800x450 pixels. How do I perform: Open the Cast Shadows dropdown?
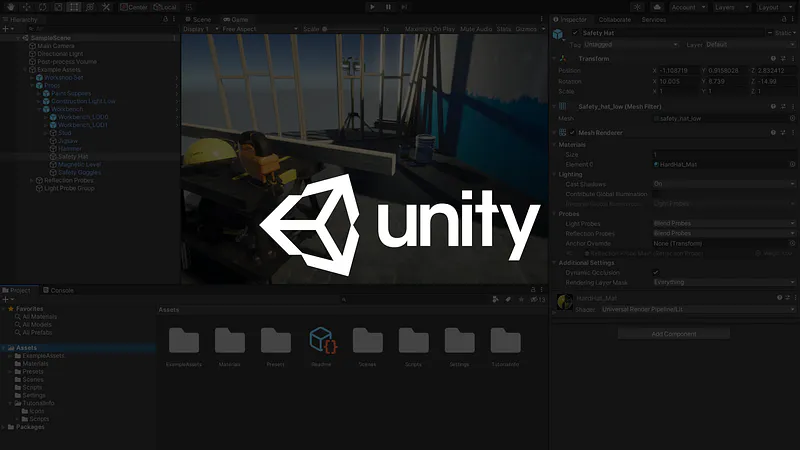coord(724,184)
